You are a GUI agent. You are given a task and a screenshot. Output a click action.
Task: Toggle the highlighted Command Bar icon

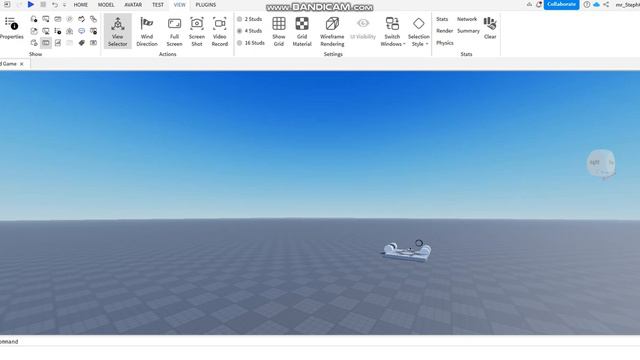point(46,43)
